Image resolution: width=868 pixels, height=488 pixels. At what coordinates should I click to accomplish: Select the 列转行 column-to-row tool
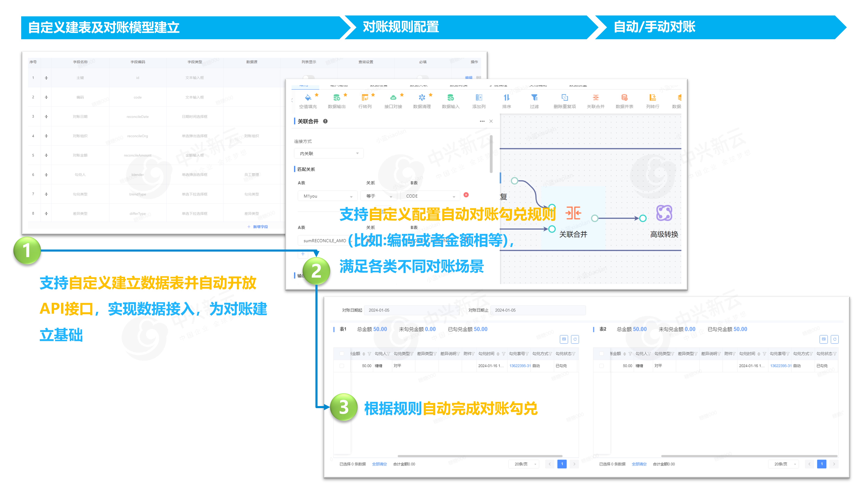653,98
